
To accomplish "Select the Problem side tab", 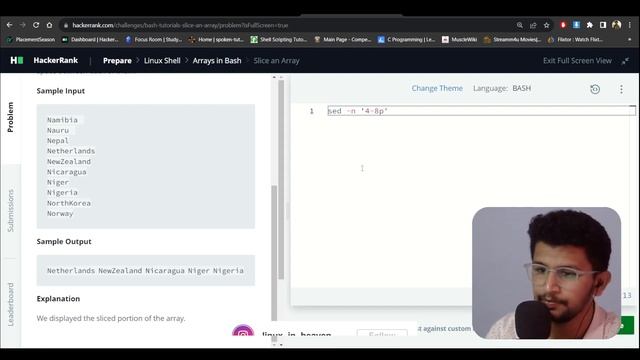I will [x=11, y=117].
